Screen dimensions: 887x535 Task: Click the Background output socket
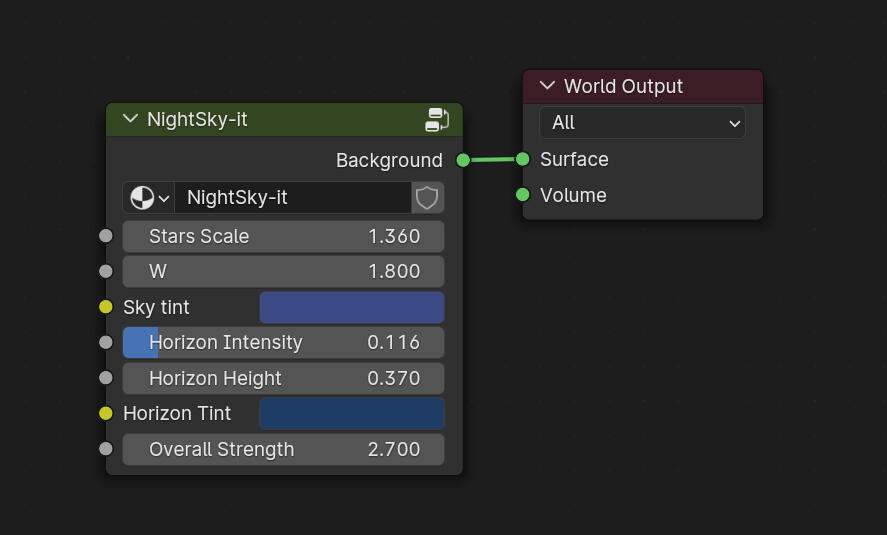[x=463, y=160]
